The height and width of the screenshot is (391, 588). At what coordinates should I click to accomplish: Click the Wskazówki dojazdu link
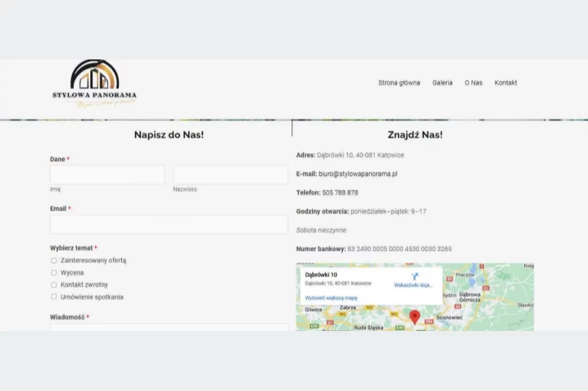point(413,285)
